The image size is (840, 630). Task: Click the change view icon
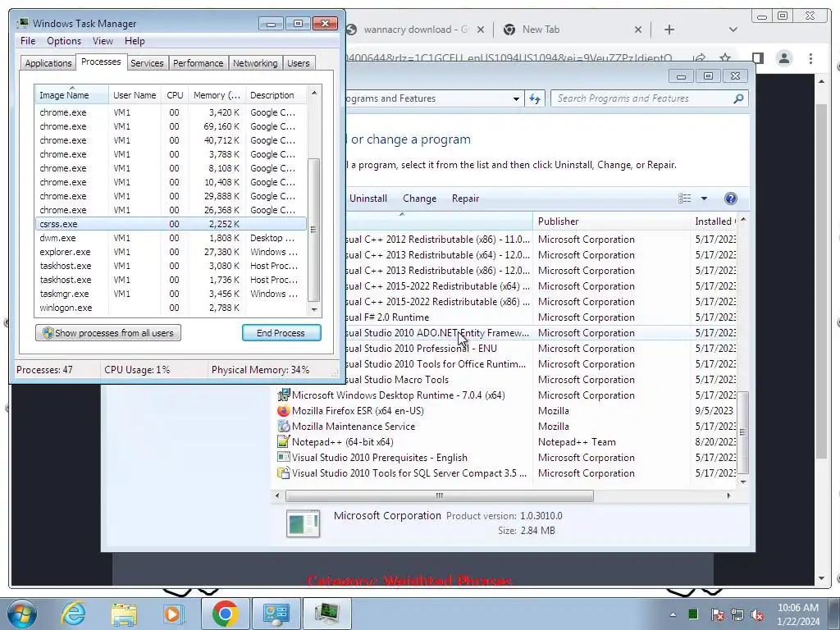pos(685,199)
